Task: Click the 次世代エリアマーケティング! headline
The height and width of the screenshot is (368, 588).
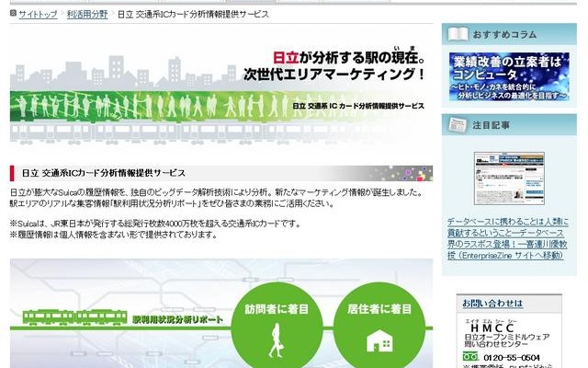Action: tap(334, 74)
